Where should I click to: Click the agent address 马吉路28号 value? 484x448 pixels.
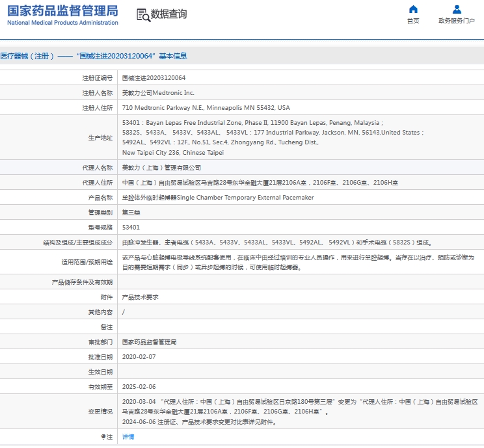point(260,183)
